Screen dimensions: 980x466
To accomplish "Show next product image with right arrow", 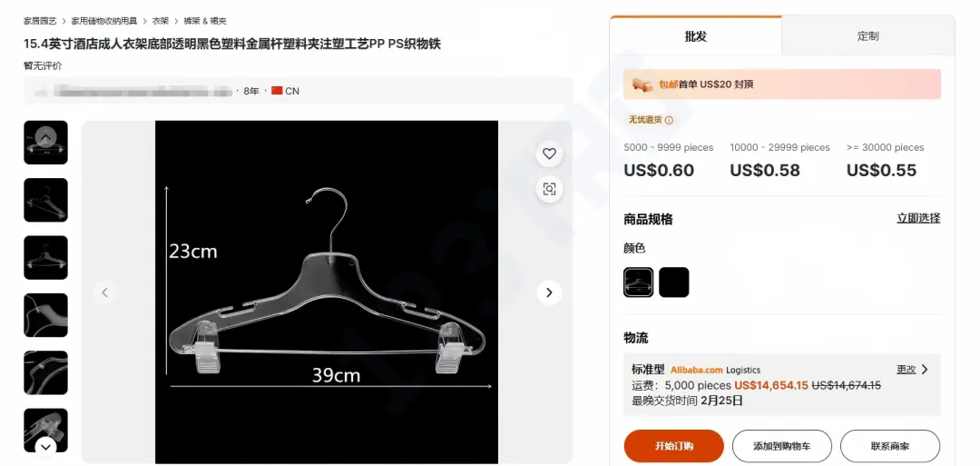I will 549,292.
